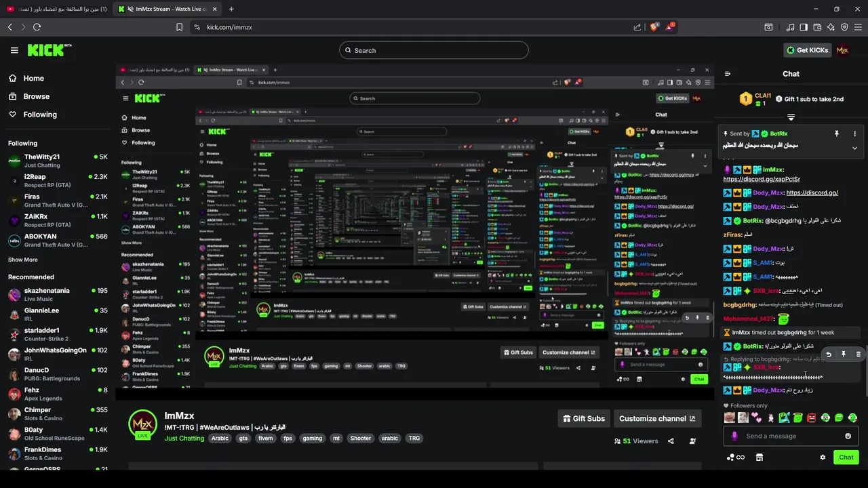Select the Shooter tag
The width and height of the screenshot is (868, 488).
[x=361, y=439]
